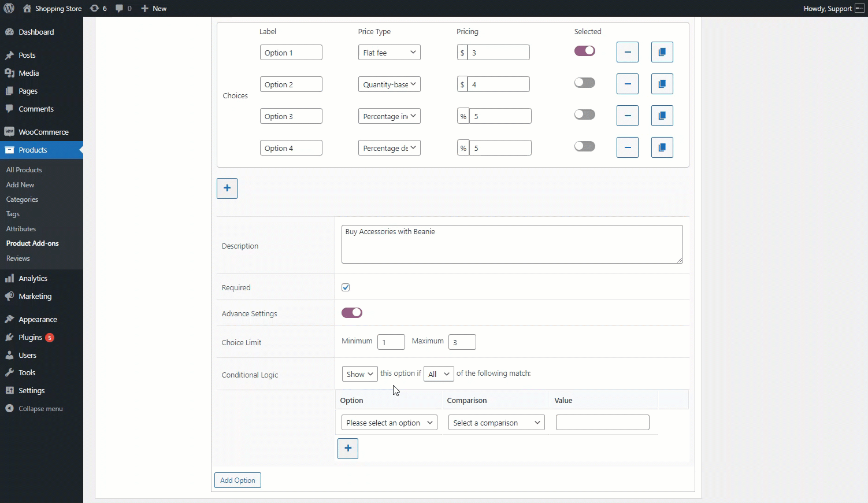Open the Add New product link
The image size is (868, 503).
[x=20, y=184]
